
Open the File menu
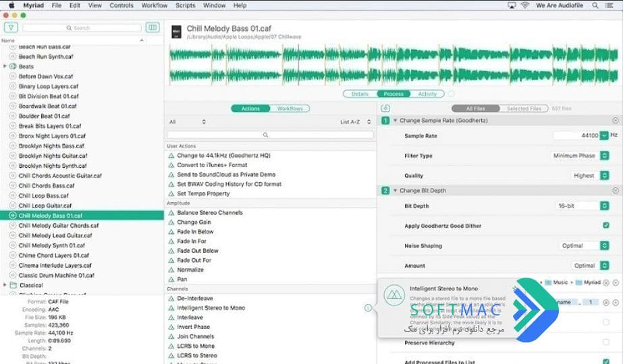(x=57, y=5)
